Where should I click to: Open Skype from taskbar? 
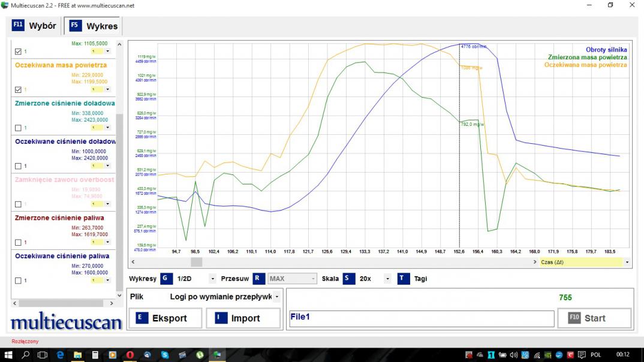[x=165, y=355]
